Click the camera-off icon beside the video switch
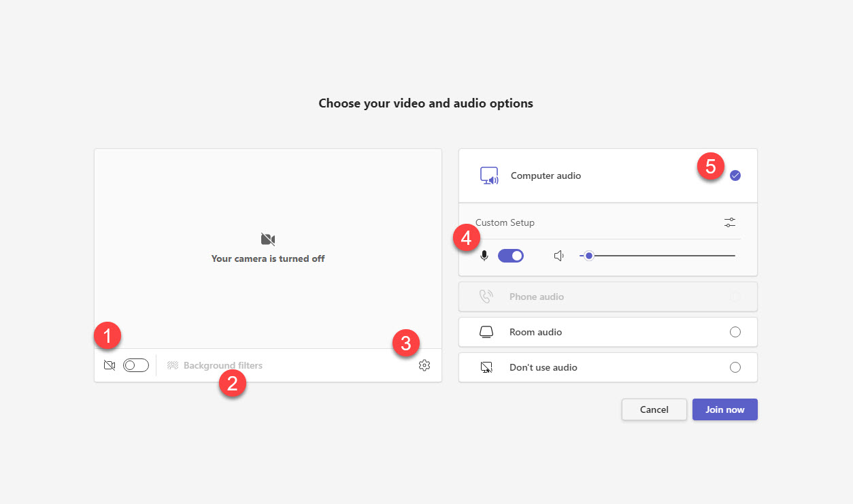Viewport: 853px width, 504px height. pyautogui.click(x=110, y=366)
